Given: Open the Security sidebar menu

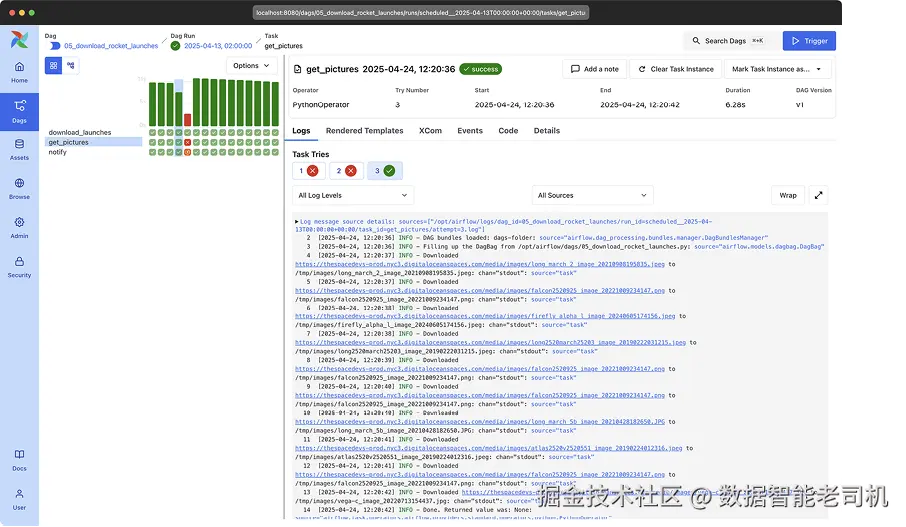Looking at the screenshot, I should [x=19, y=268].
